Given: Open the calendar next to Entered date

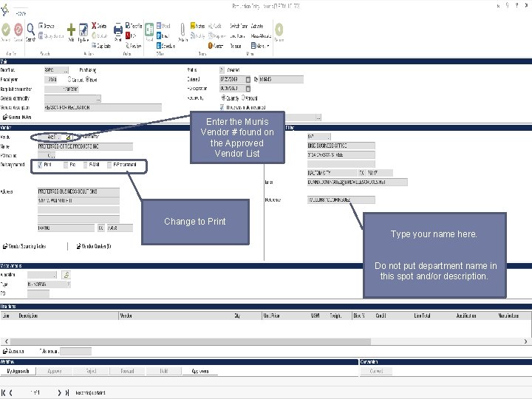Looking at the screenshot, I should click(x=248, y=79).
